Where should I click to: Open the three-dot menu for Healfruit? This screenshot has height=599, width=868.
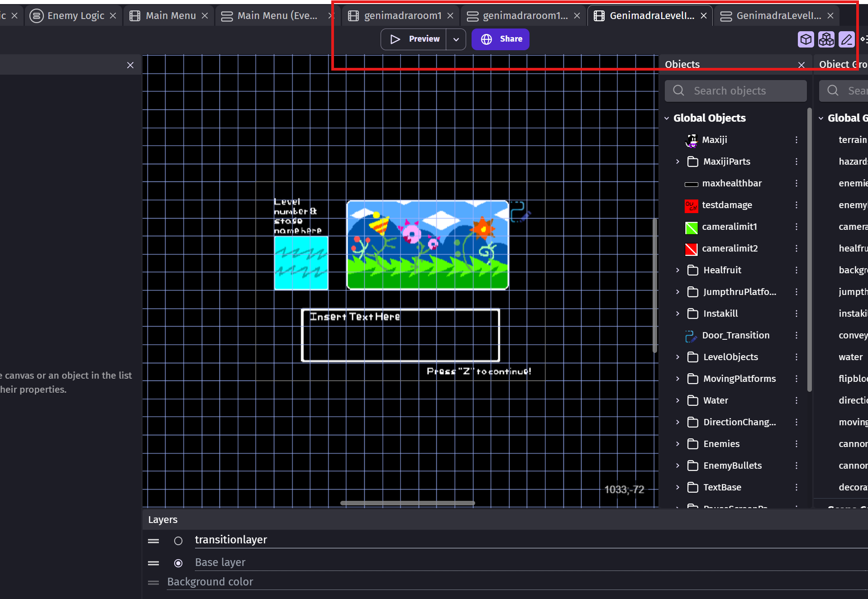(x=796, y=270)
